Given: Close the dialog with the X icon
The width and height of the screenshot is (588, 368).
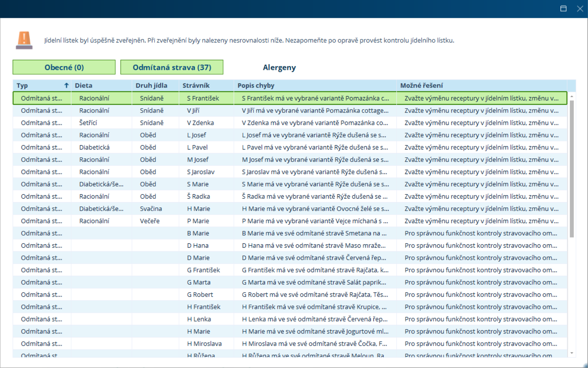Looking at the screenshot, I should tap(580, 9).
